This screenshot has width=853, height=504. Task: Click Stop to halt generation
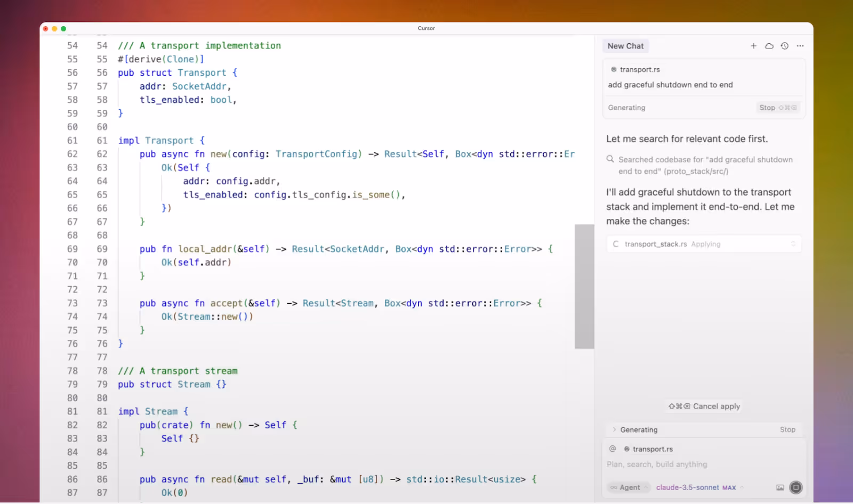767,108
